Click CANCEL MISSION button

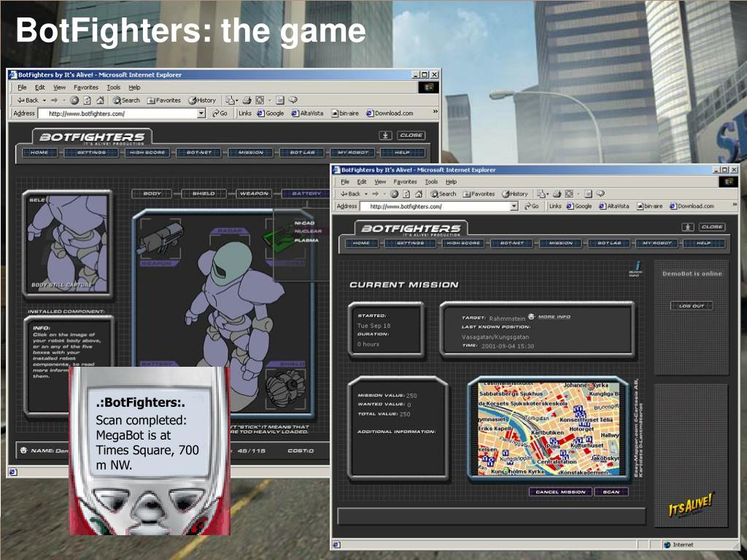coord(560,492)
